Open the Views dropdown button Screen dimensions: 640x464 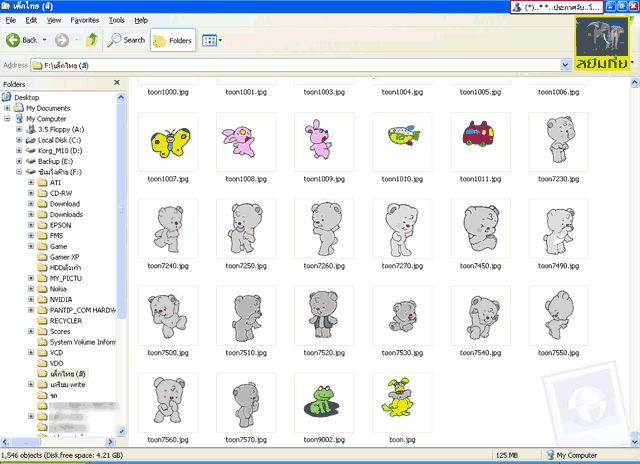[212, 40]
